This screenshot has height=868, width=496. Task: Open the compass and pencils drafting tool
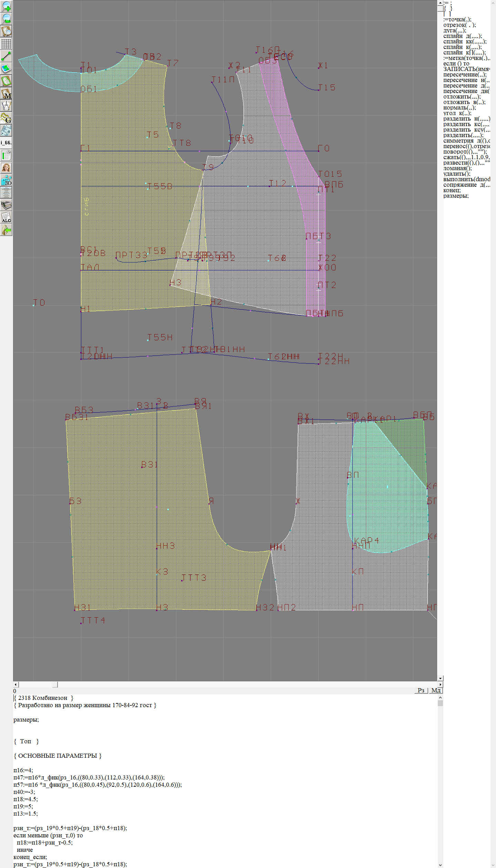6,106
